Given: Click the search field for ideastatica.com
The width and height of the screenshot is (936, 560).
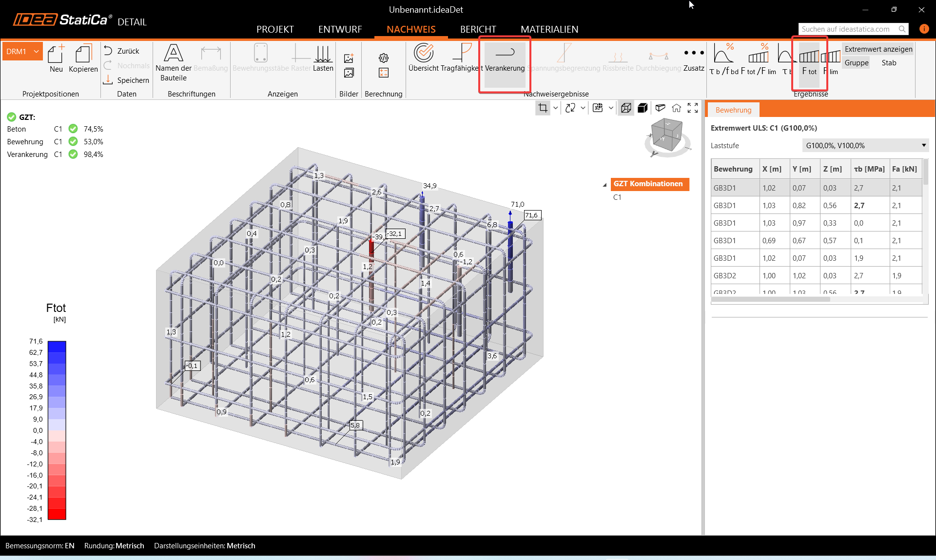Looking at the screenshot, I should 847,29.
